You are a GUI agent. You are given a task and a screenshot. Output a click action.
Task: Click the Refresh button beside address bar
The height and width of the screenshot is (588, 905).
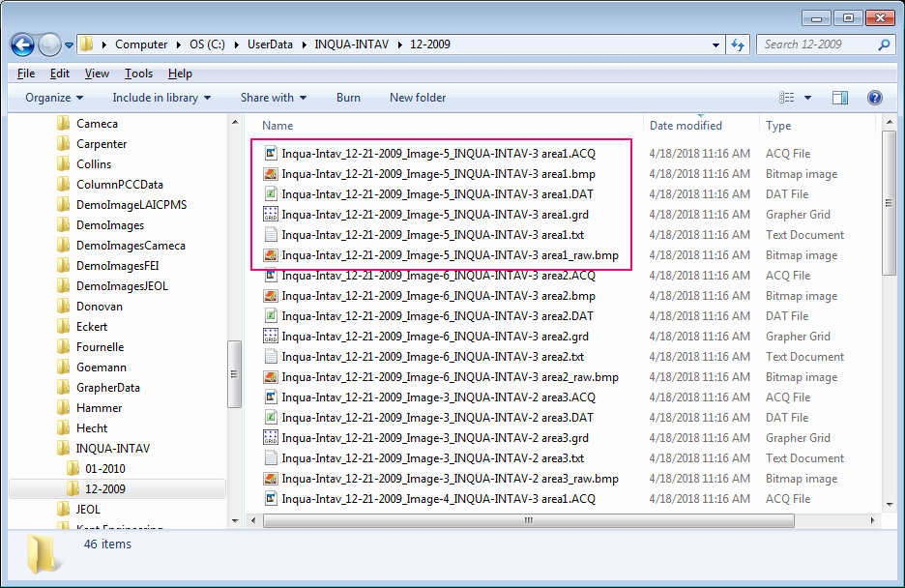click(738, 44)
